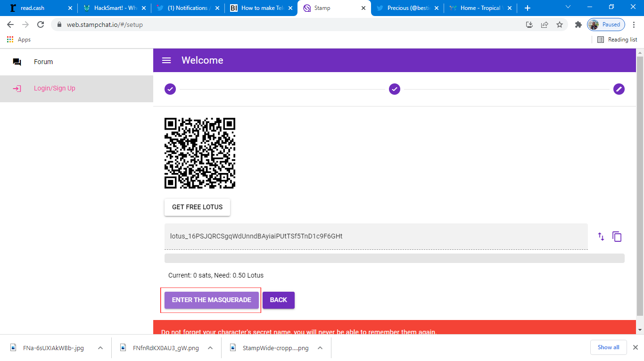Click the BACK button

279,300
